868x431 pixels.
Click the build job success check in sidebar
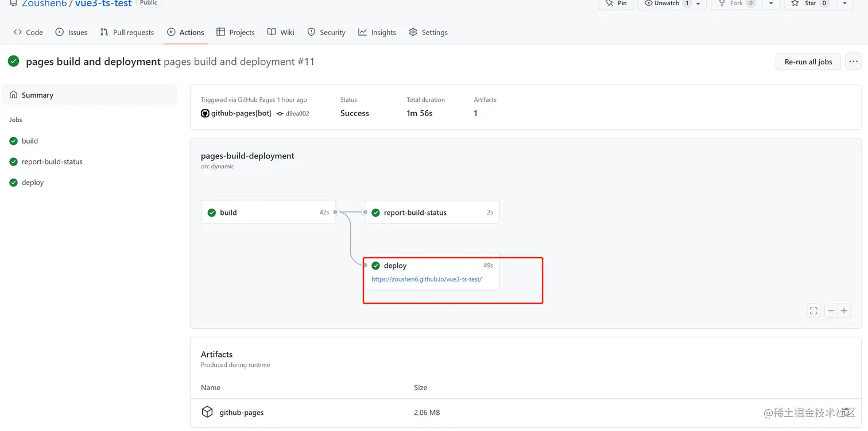tap(14, 141)
